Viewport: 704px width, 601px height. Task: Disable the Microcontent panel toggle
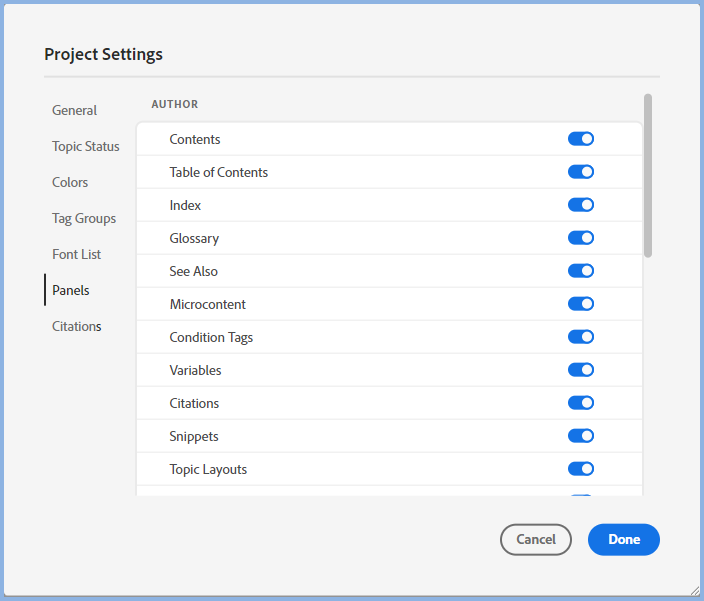[x=580, y=304]
